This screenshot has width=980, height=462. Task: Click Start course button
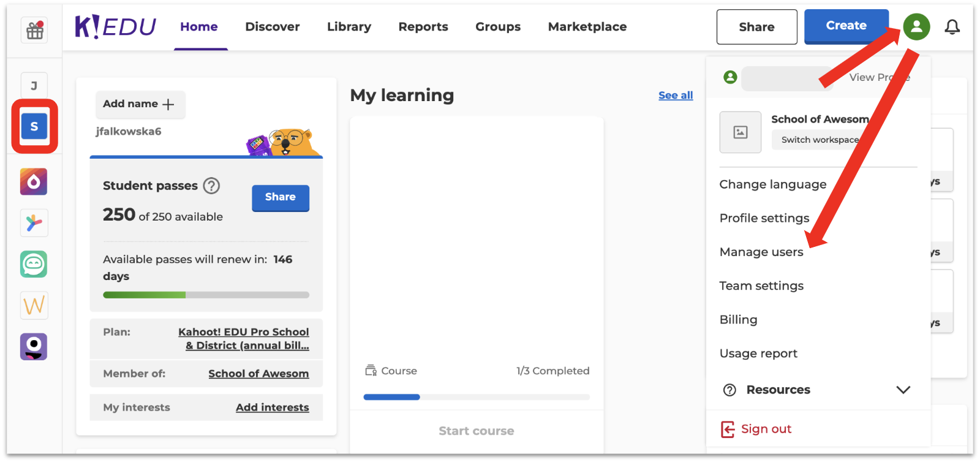coord(477,431)
